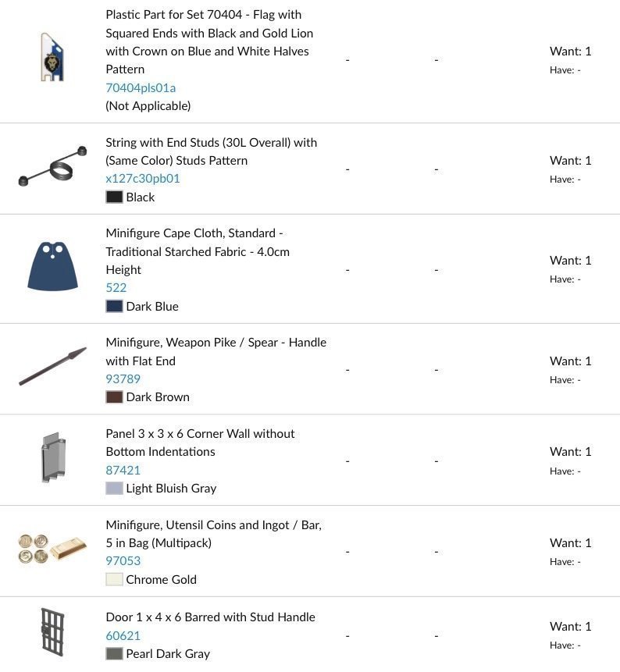Click part number 60621 link
The width and height of the screenshot is (620, 672).
click(x=123, y=635)
